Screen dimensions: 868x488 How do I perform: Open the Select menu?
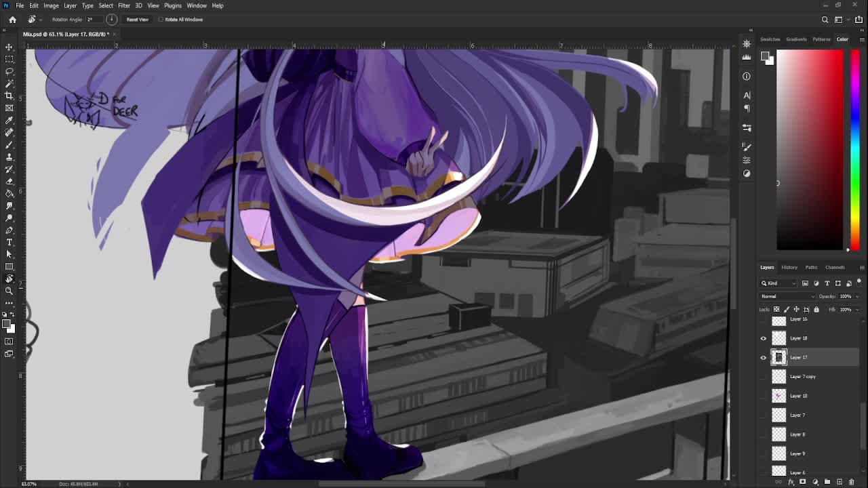106,5
